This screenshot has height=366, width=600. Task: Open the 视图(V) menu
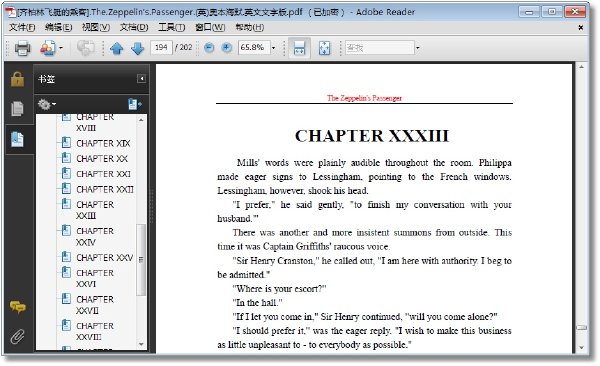96,28
